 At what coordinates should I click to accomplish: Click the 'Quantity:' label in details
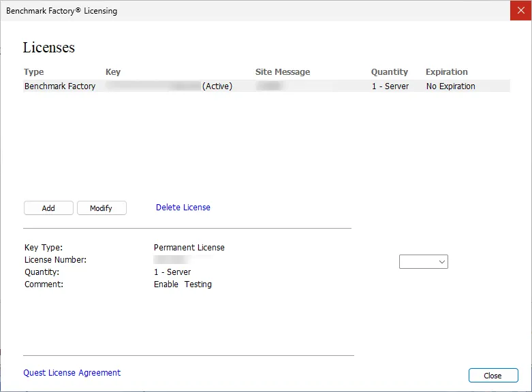(x=42, y=272)
